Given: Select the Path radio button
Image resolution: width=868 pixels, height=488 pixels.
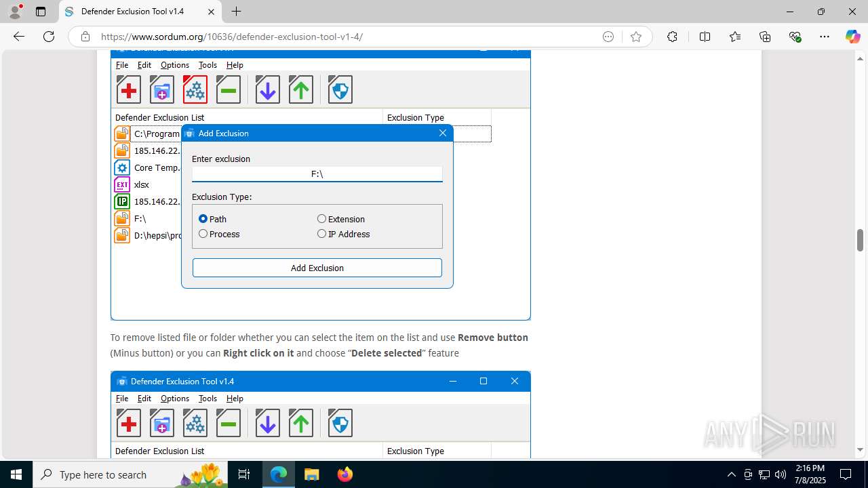Looking at the screenshot, I should (203, 219).
